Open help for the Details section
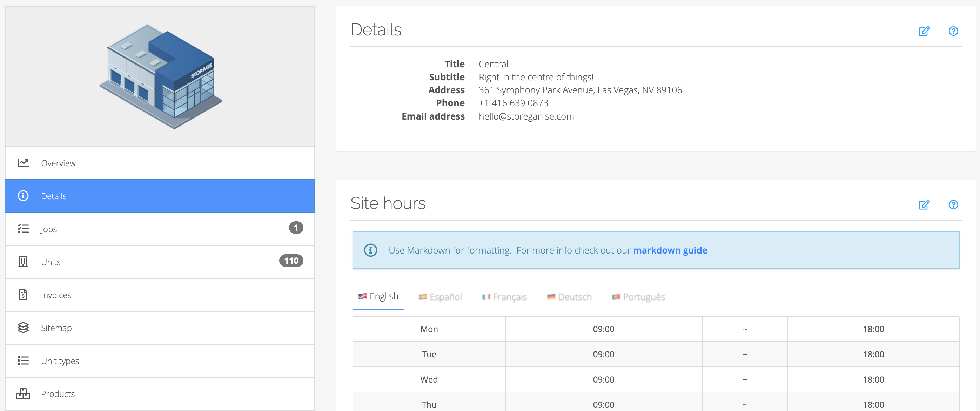This screenshot has width=980, height=411. 953,31
